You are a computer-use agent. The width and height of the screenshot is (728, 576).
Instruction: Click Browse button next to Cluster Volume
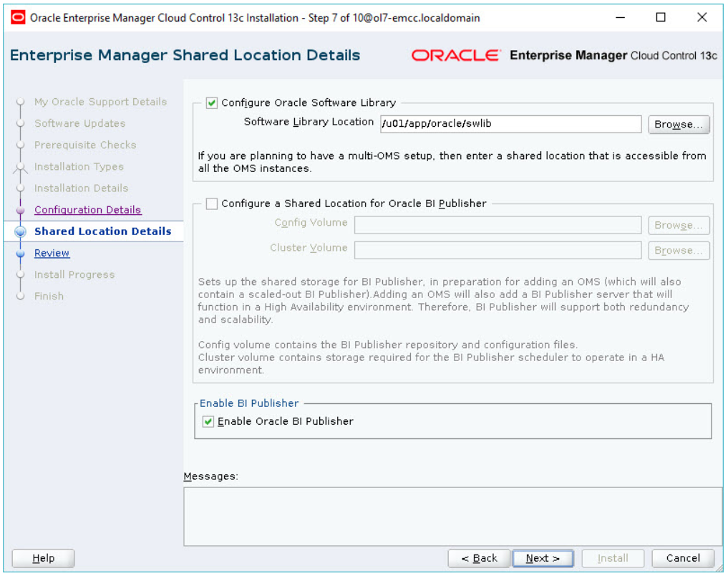[679, 250]
